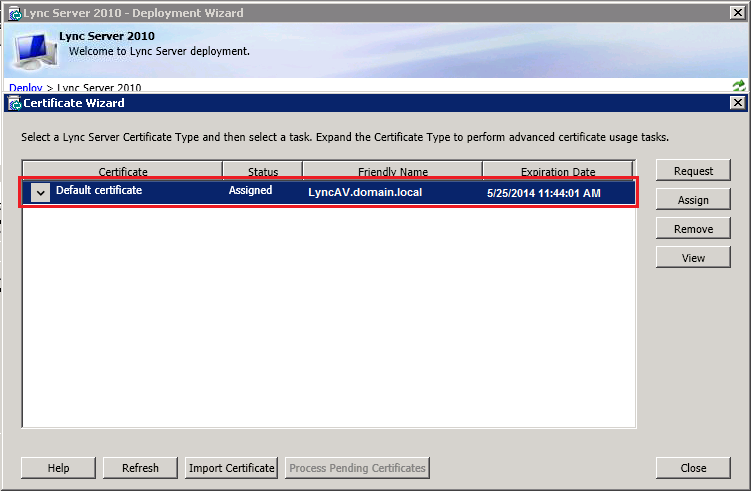Sort by Friendly Name column header
751x491 pixels.
pos(393,171)
